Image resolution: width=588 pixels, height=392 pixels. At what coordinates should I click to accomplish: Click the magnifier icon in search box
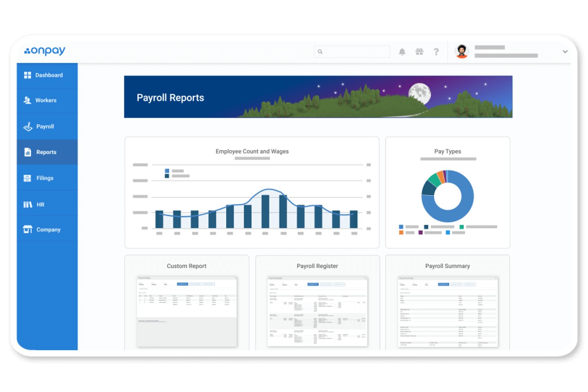click(320, 52)
